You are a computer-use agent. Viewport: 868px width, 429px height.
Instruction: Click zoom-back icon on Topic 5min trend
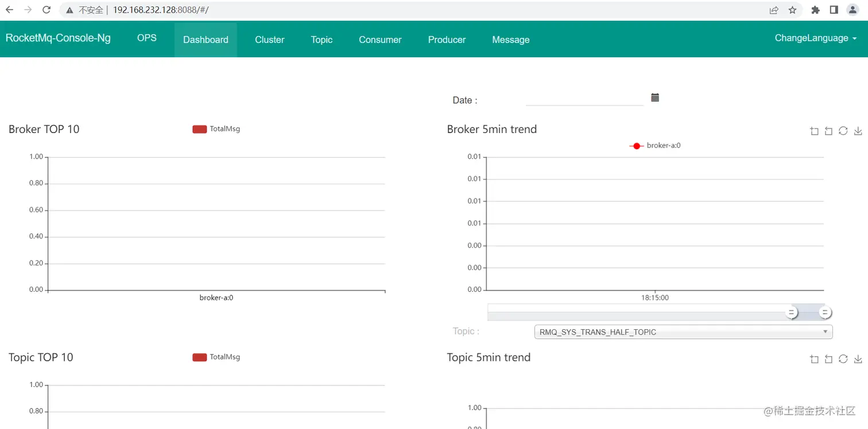click(828, 359)
